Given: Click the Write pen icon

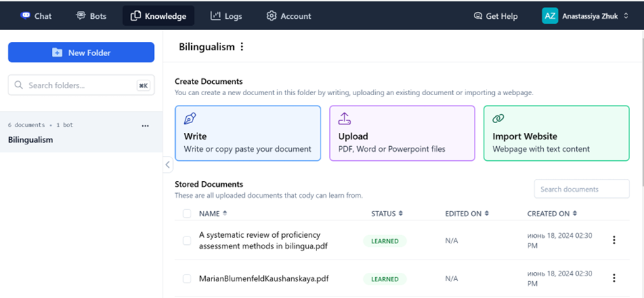Looking at the screenshot, I should [x=190, y=119].
